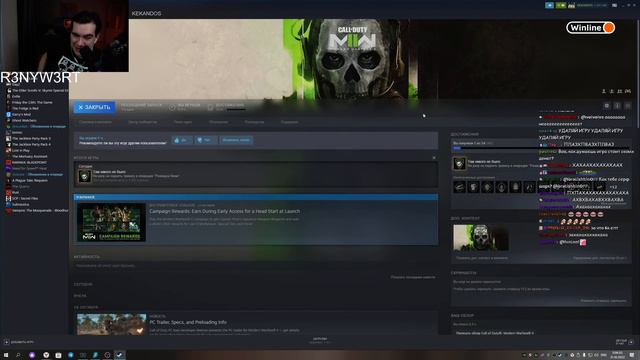Click the button right of Нет

coord(236,140)
